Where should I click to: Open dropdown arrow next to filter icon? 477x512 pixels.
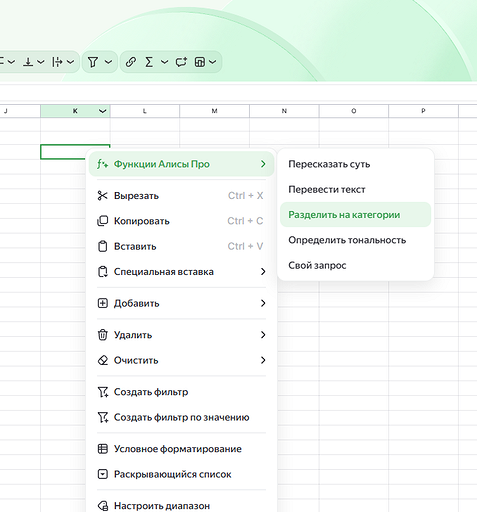coord(108,62)
